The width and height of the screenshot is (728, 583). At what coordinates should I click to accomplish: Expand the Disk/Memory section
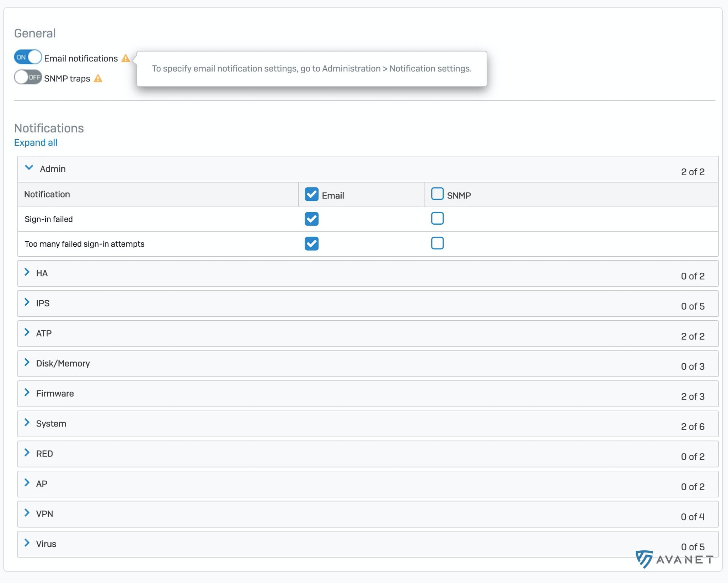[27, 363]
